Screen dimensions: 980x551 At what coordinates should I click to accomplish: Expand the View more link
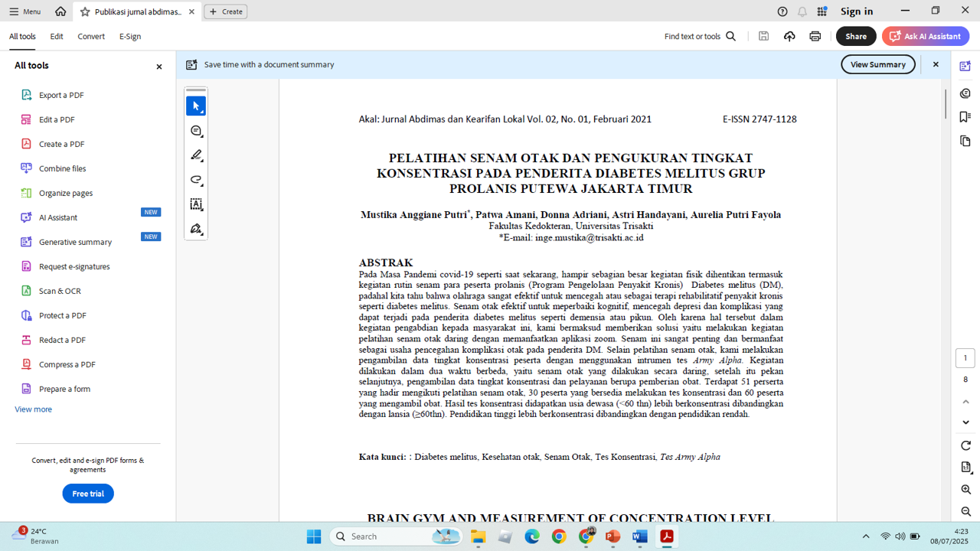34,409
